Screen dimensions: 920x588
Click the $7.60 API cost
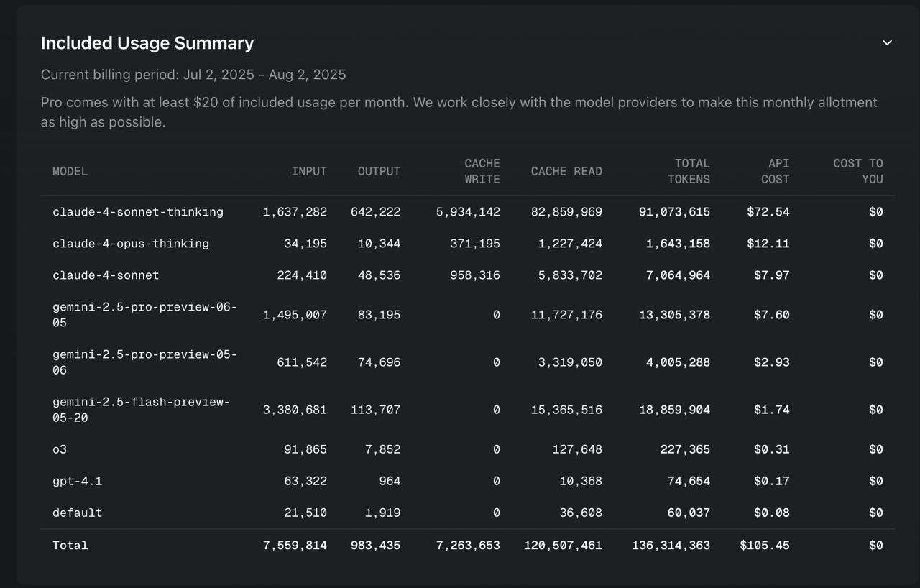click(x=772, y=315)
